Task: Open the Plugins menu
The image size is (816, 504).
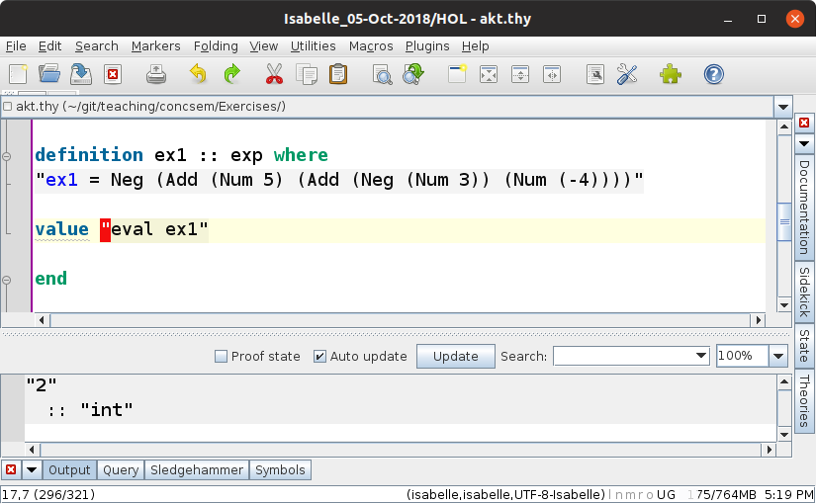Action: pos(426,45)
